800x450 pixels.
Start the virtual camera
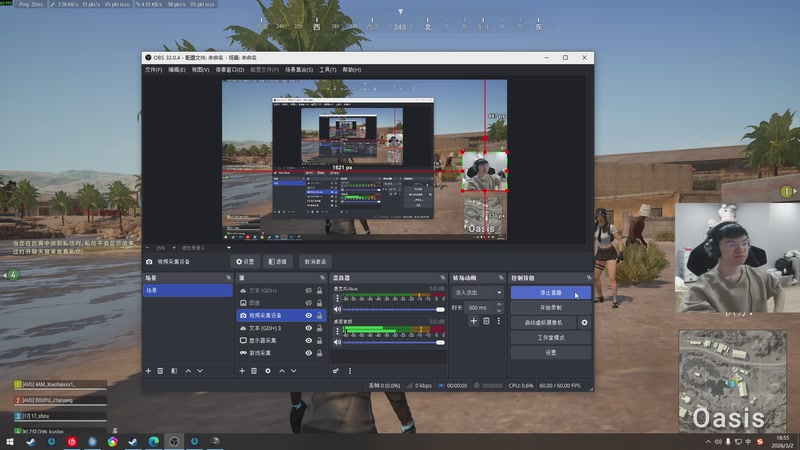tap(544, 322)
